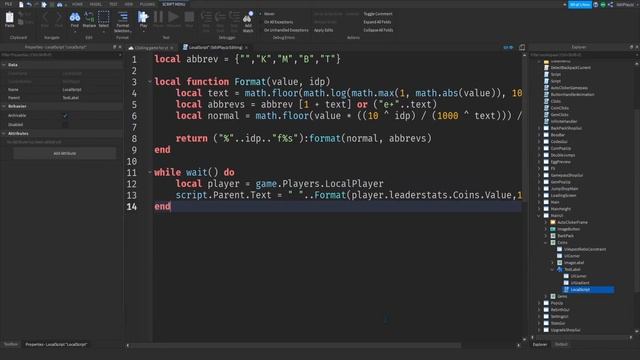Image resolution: width=640 pixels, height=360 pixels.
Task: Switch to the SCRIPT MENU ribbon tab
Action: (x=173, y=4)
